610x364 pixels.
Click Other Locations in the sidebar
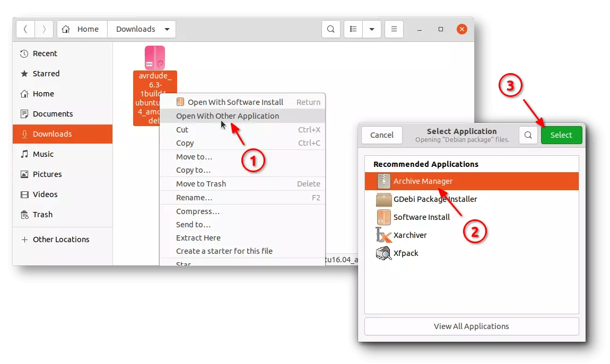[62, 239]
